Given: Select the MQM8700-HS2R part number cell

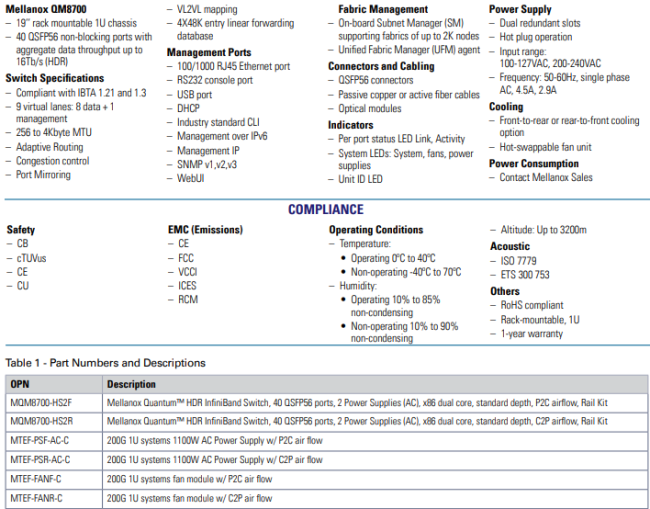Looking at the screenshot, I should [x=41, y=422].
